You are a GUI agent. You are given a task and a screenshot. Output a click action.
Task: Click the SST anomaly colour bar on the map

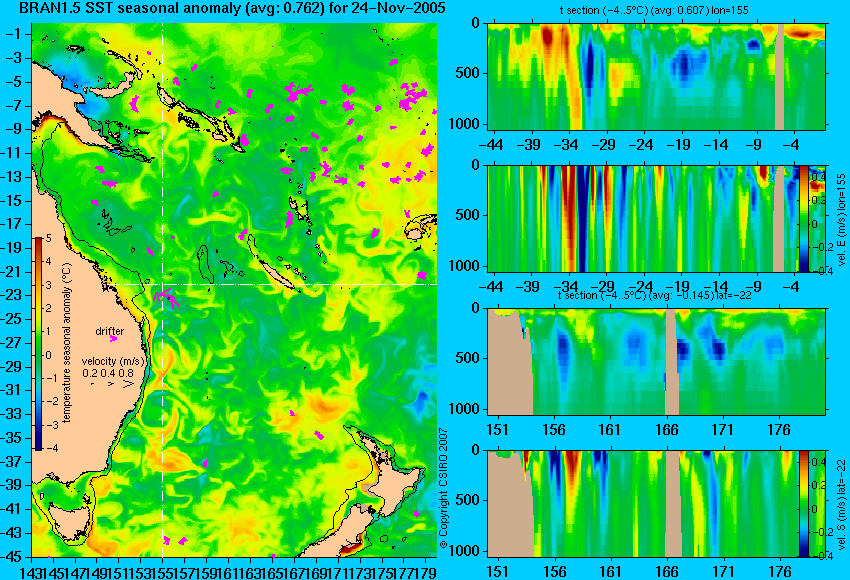click(x=39, y=343)
